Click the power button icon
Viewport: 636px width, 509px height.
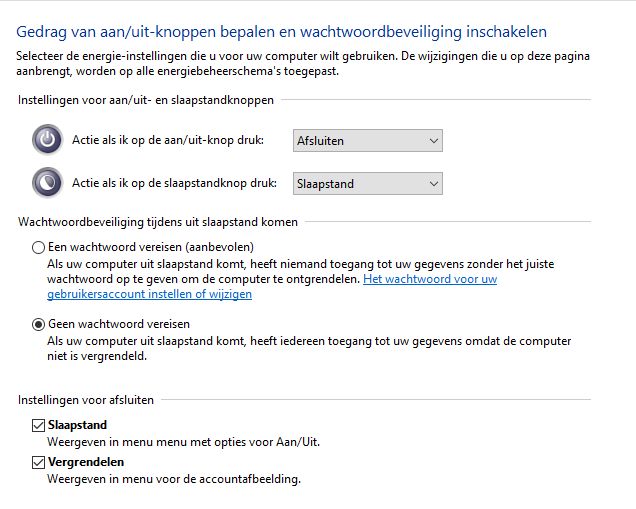tap(46, 141)
